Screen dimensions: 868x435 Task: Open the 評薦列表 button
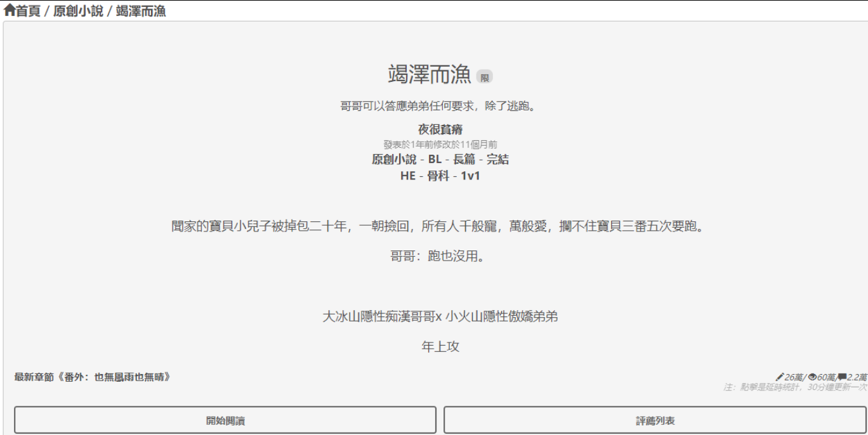(x=655, y=420)
